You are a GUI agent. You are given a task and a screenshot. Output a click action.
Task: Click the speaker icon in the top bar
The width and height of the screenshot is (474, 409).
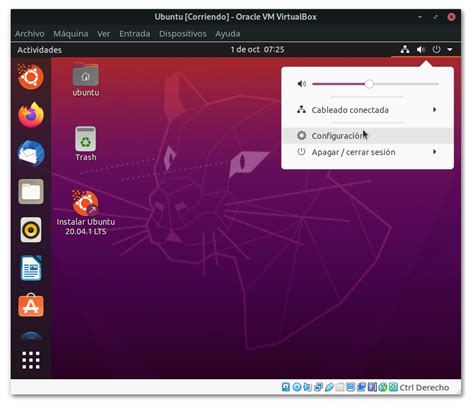tap(421, 50)
